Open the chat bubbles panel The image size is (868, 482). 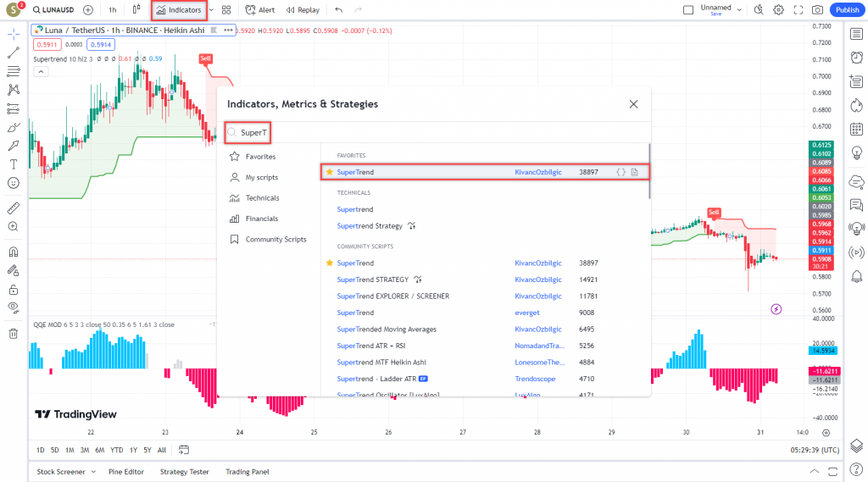[856, 205]
